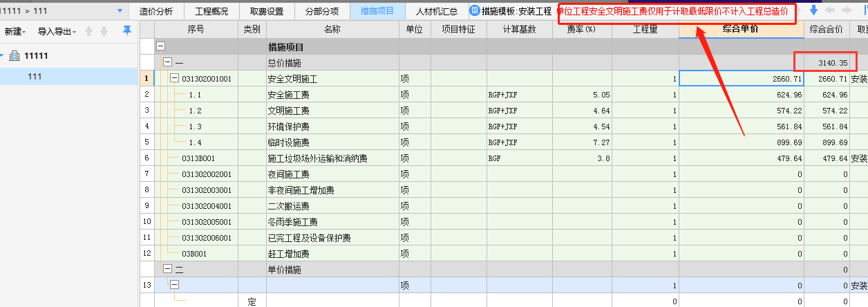Click the 综合合价 column header
868x307 pixels.
pyautogui.click(x=826, y=29)
